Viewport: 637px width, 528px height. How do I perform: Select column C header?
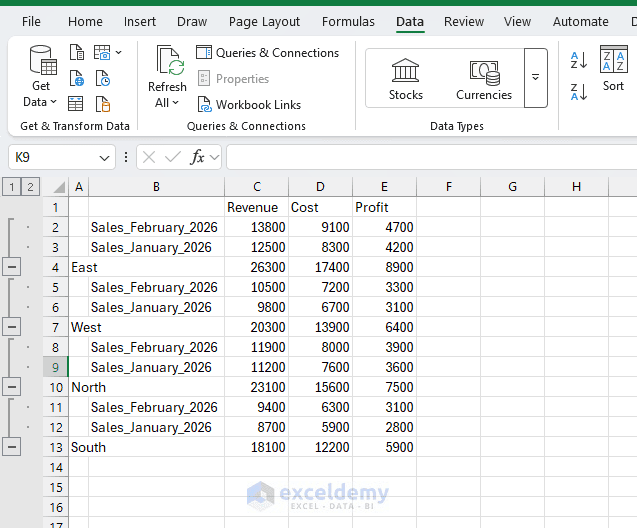coord(256,187)
